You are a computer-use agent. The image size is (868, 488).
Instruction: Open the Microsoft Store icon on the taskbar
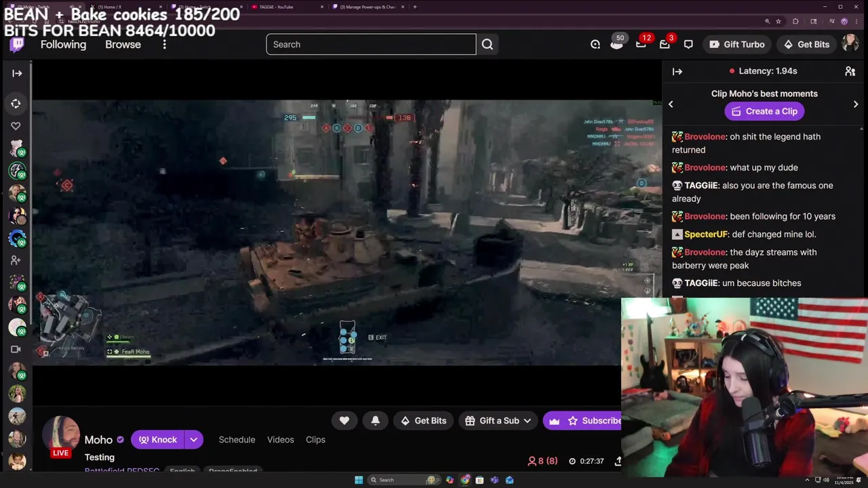(x=479, y=480)
